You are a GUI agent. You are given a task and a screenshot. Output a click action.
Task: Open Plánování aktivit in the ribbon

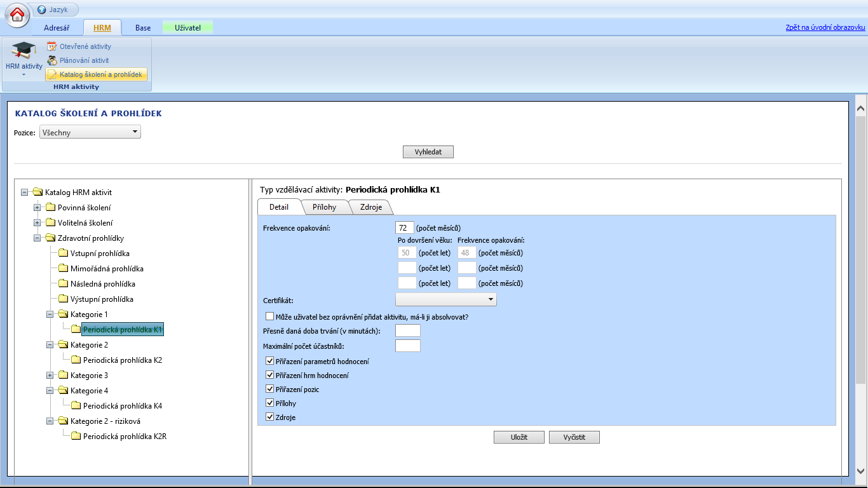coord(78,60)
